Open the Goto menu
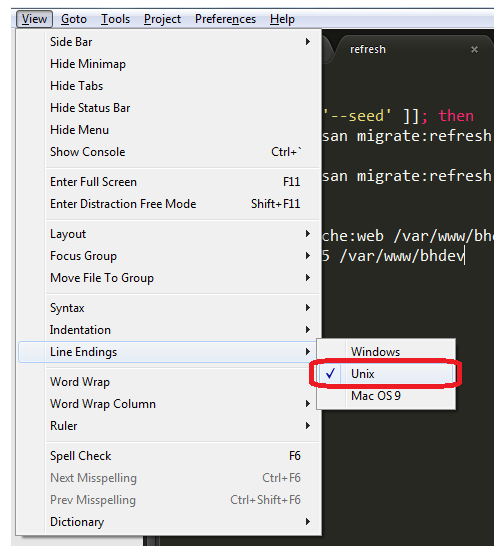 pos(74,19)
